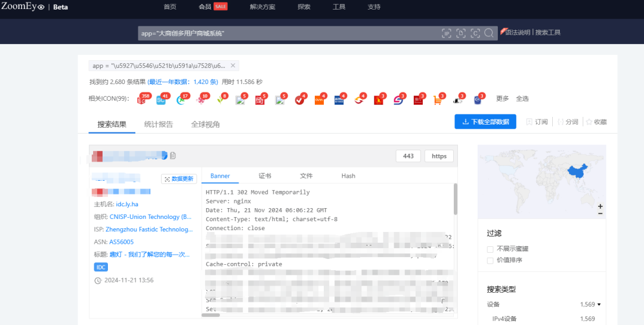Open the 文件 file tab
The image size is (644, 325).
(306, 176)
